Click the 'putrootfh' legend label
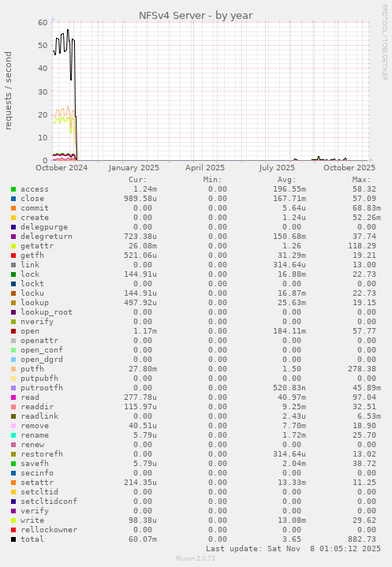392x567 pixels. [42, 388]
